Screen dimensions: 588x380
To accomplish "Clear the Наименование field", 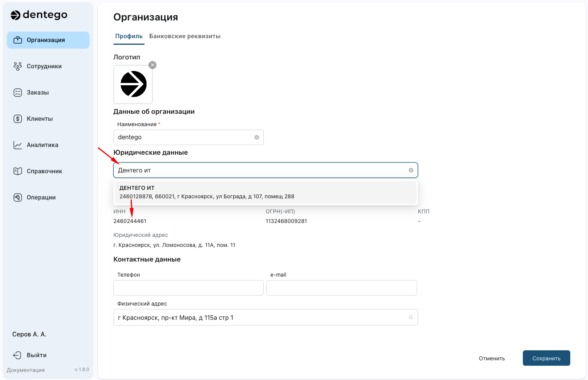I will (x=257, y=137).
